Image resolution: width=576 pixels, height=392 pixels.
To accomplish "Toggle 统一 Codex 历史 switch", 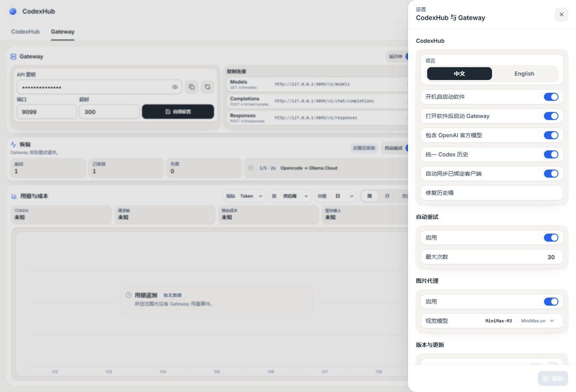I will point(551,154).
